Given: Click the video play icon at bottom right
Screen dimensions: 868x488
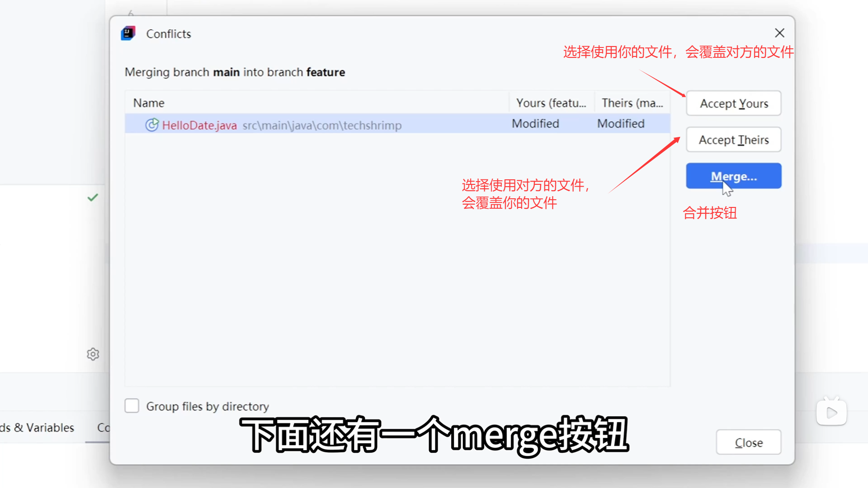Looking at the screenshot, I should click(831, 412).
